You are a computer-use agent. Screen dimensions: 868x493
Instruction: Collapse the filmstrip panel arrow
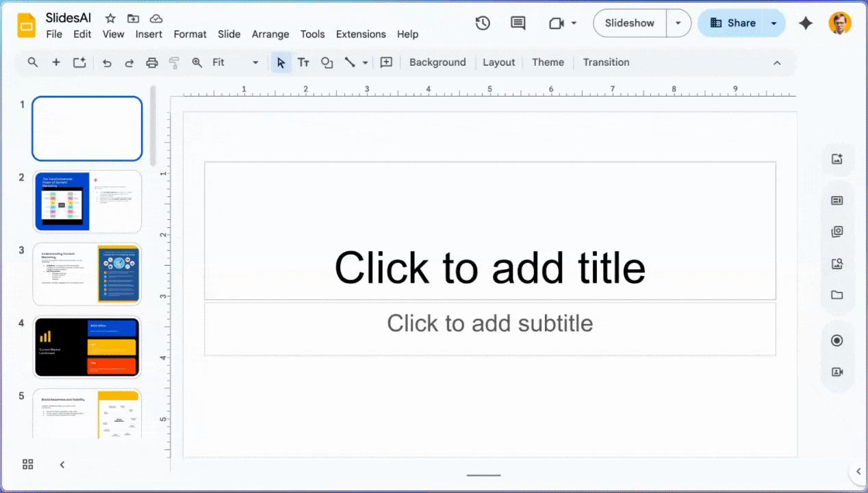[62, 464]
